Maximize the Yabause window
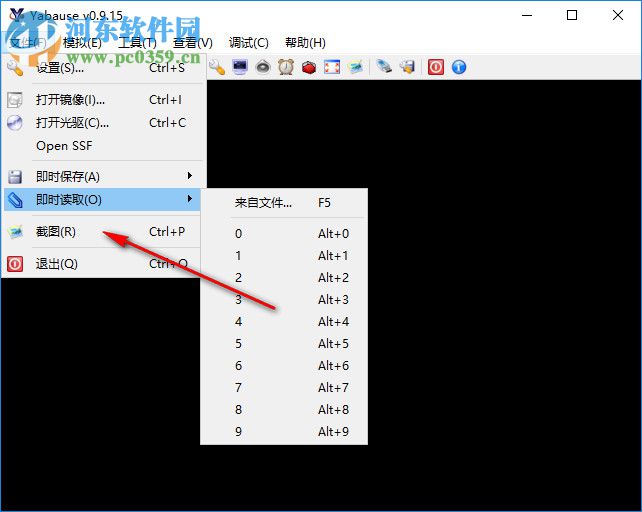642x512 pixels. 572,15
